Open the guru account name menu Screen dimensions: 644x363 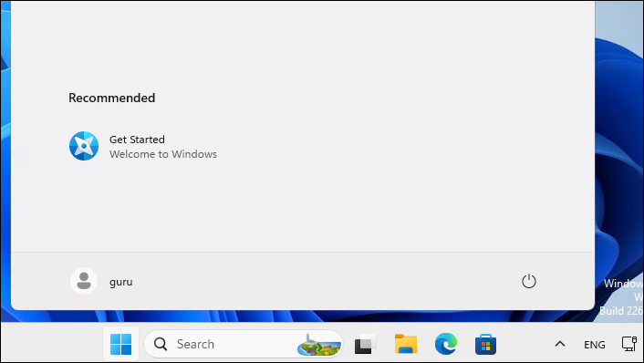coord(120,282)
